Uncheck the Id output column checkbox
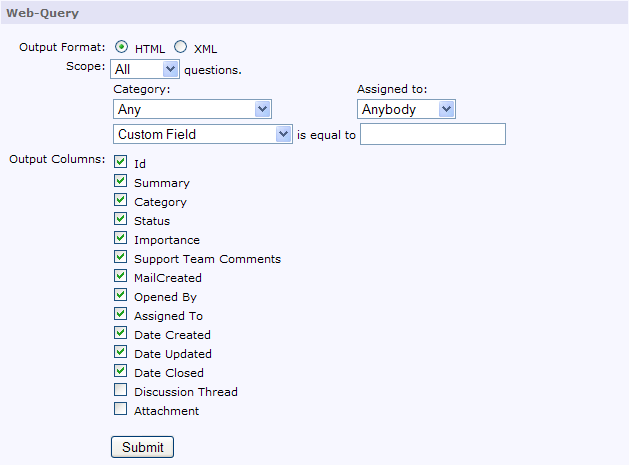The image size is (629, 465). tap(120, 162)
